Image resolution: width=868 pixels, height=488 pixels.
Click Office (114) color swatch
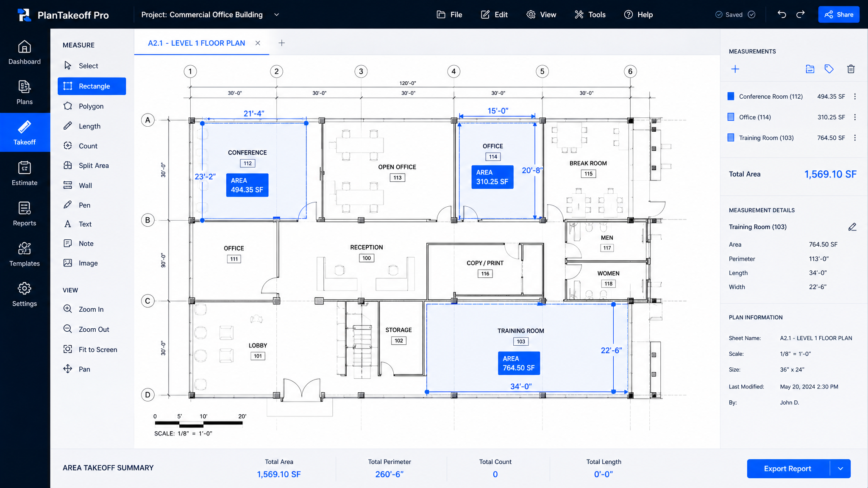click(731, 117)
